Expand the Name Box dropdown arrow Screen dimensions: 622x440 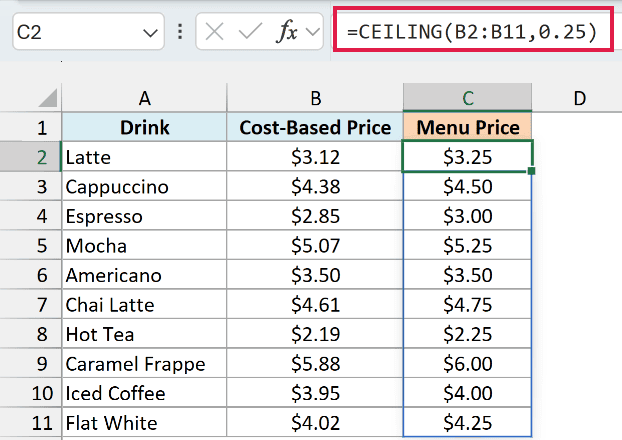pyautogui.click(x=150, y=33)
